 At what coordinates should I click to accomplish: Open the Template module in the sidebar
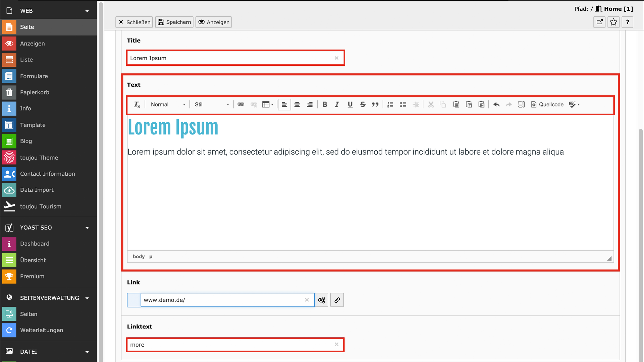pyautogui.click(x=33, y=125)
